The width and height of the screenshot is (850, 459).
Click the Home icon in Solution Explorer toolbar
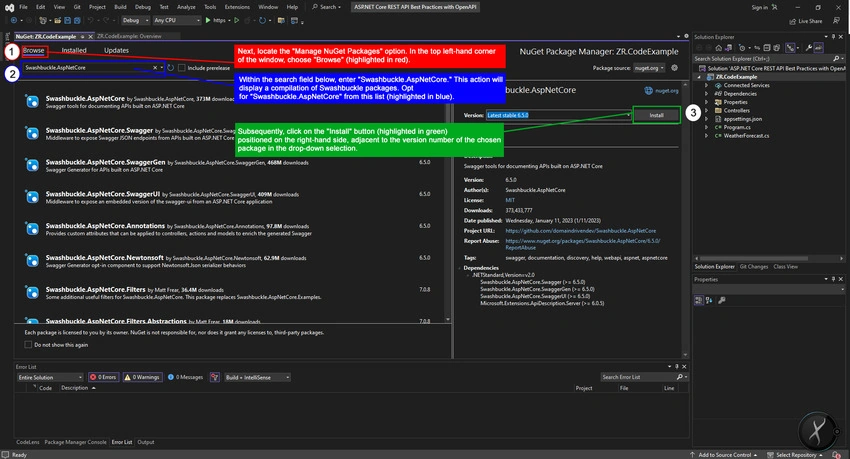(x=718, y=48)
